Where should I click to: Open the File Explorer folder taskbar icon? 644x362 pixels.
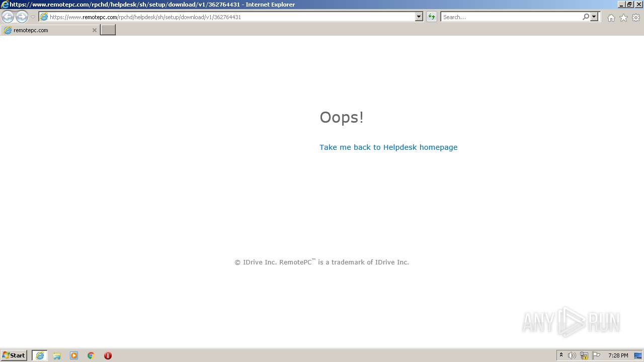pyautogui.click(x=57, y=355)
